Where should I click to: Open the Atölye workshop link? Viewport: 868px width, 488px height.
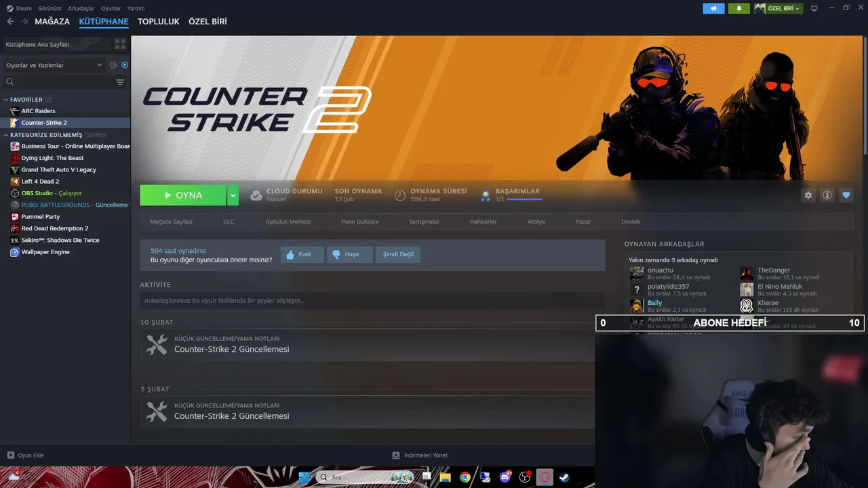point(536,222)
